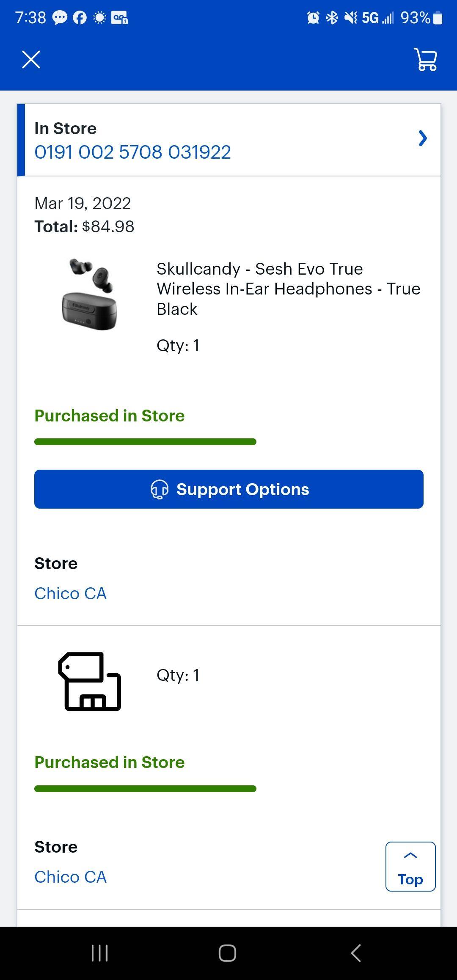Tap the Facebook icon in status bar
The width and height of the screenshot is (457, 980).
(80, 18)
